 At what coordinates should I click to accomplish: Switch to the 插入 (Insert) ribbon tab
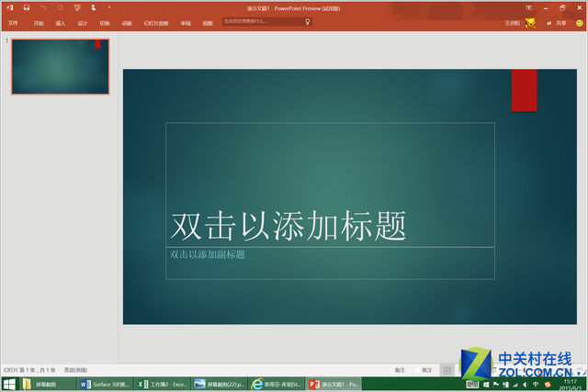tap(61, 23)
